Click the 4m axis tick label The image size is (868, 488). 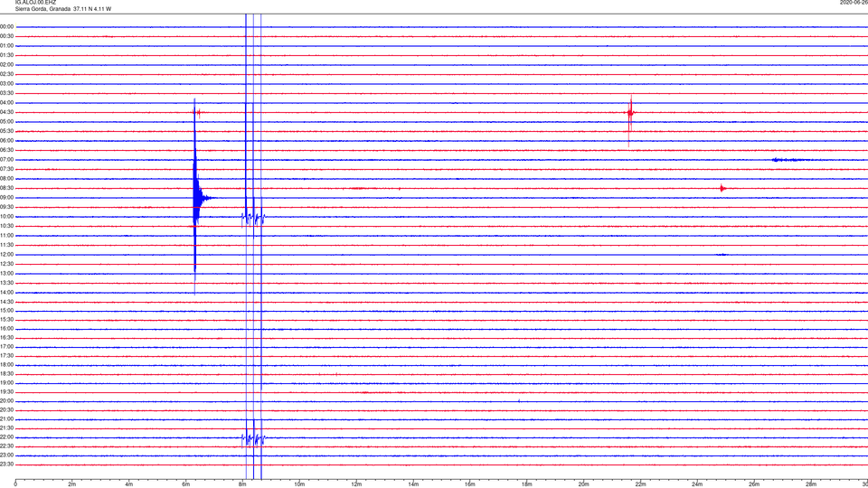click(x=129, y=484)
